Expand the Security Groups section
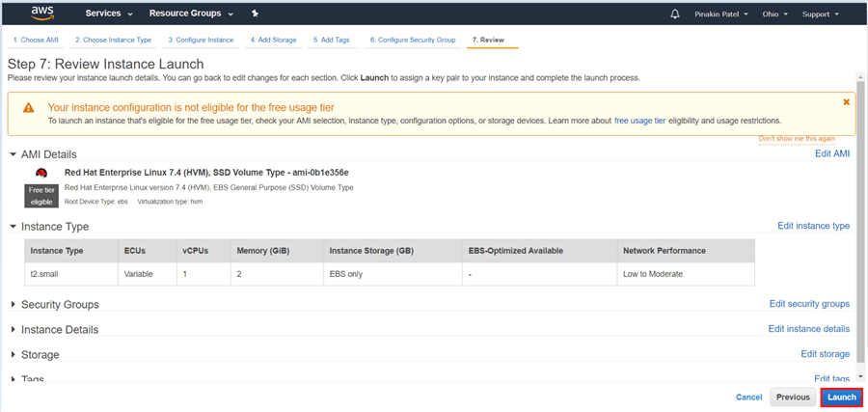 coord(14,305)
